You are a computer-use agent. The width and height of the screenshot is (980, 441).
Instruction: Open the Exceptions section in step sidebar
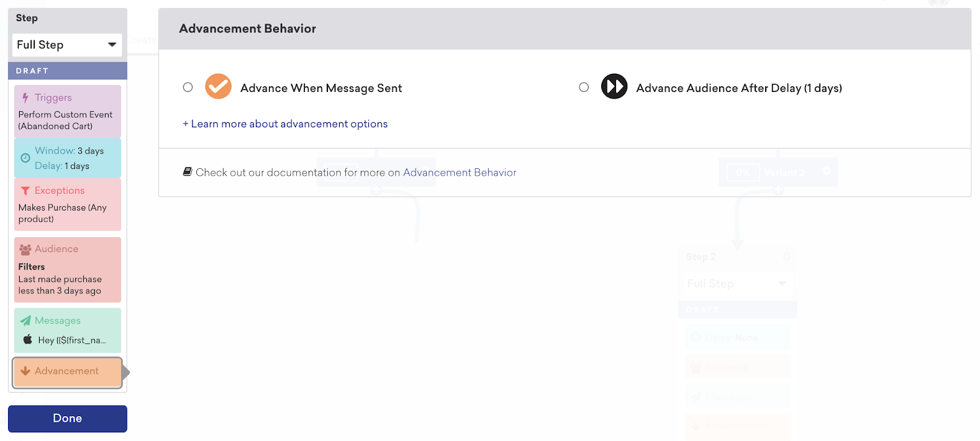[68, 204]
